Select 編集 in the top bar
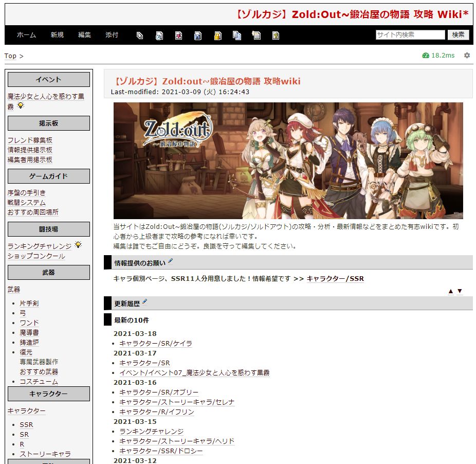This screenshot has height=464, width=476. 84,35
